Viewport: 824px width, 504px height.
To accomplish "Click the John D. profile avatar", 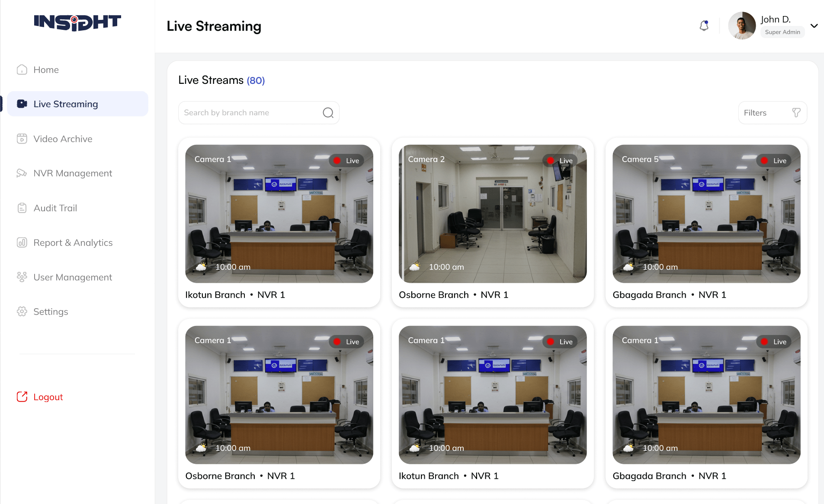I will (x=742, y=26).
